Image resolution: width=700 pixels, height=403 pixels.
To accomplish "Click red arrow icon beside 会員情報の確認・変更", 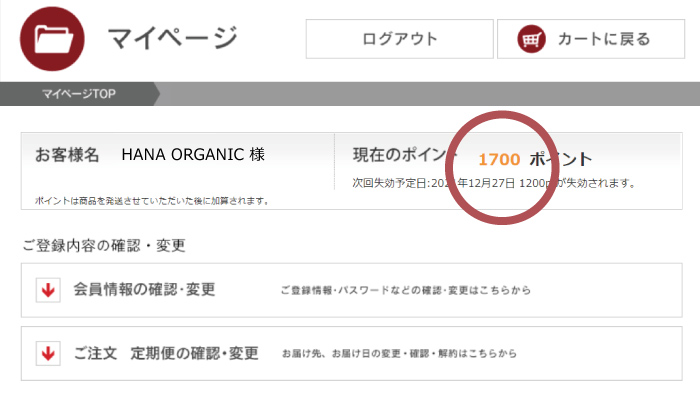I will point(46,291).
